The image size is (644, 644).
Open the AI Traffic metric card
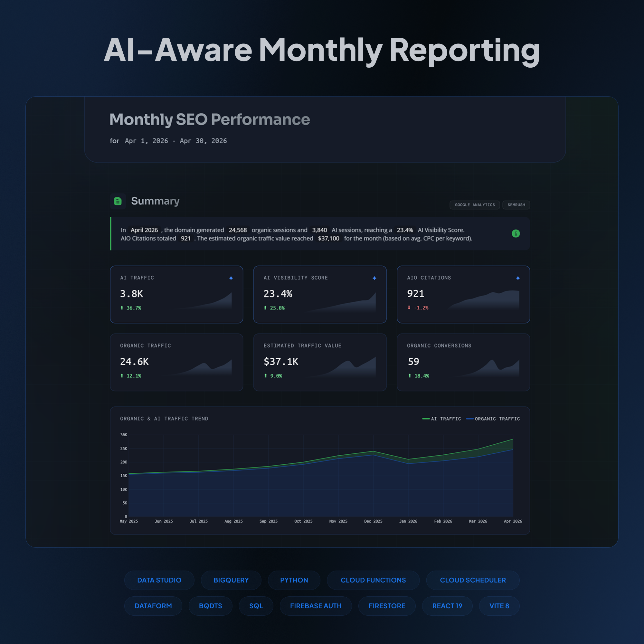click(x=176, y=294)
